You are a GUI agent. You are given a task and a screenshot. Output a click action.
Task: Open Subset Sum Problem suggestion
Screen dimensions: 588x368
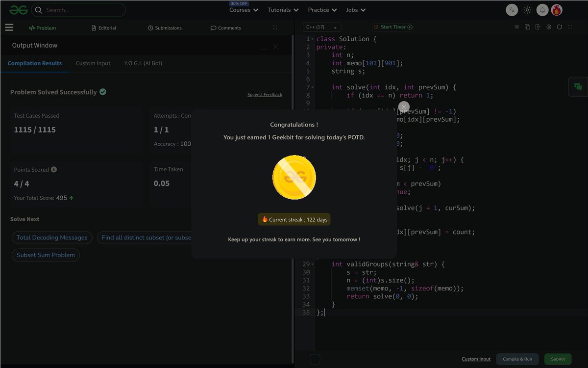coord(46,255)
